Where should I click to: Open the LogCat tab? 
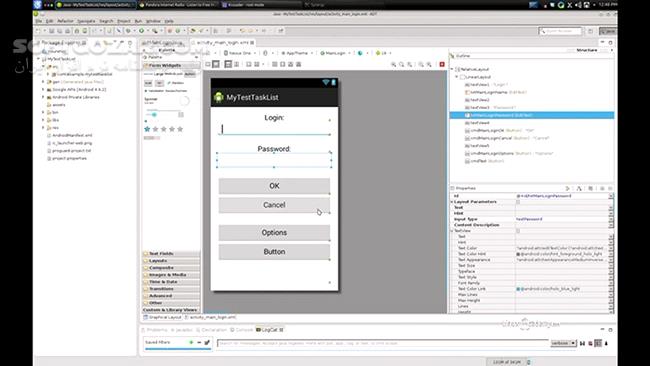tap(269, 330)
